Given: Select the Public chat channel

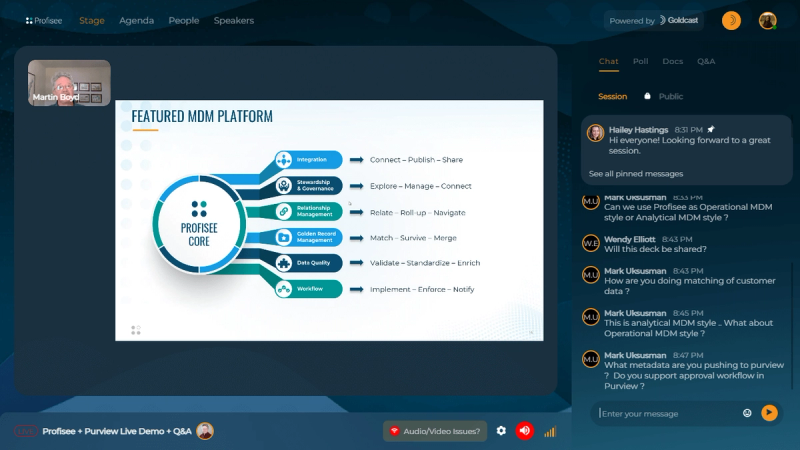Looking at the screenshot, I should [x=670, y=96].
